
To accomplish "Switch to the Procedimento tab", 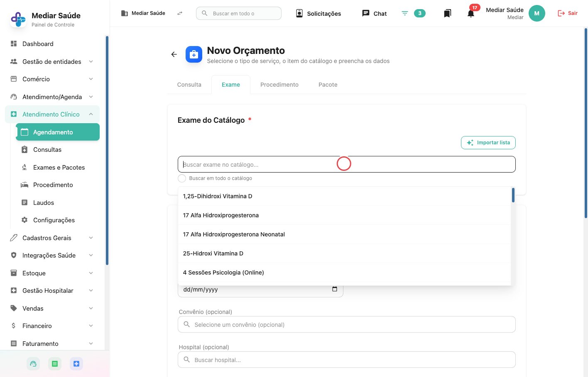I will click(x=279, y=85).
